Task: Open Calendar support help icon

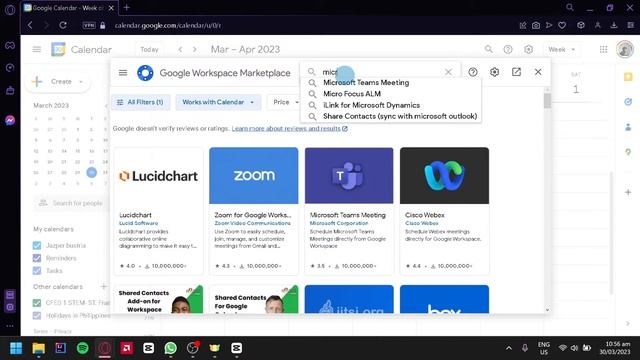Action: click(x=508, y=49)
